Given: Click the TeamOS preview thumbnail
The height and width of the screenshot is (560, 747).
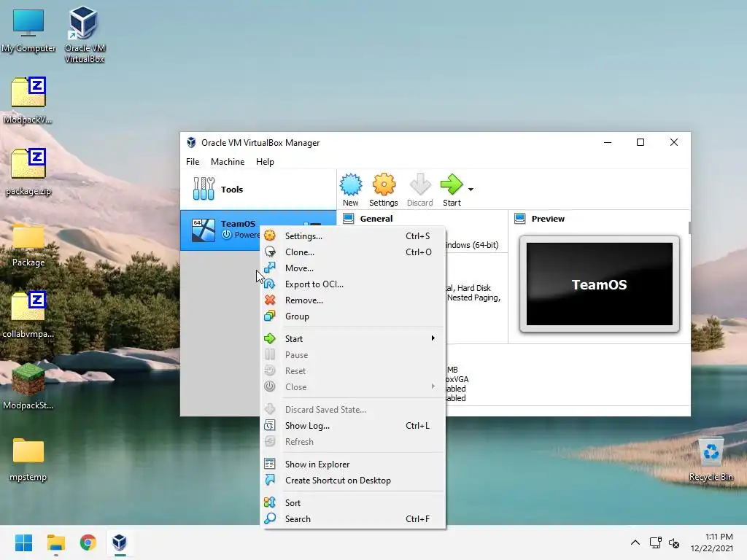Looking at the screenshot, I should [x=600, y=284].
